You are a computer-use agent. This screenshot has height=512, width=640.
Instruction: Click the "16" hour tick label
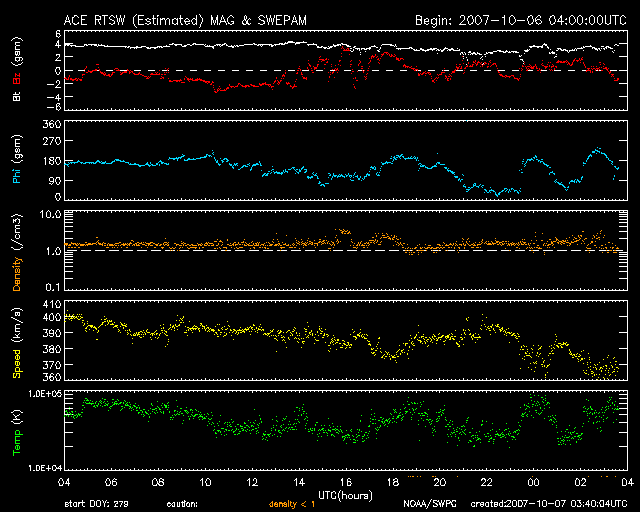346,483
